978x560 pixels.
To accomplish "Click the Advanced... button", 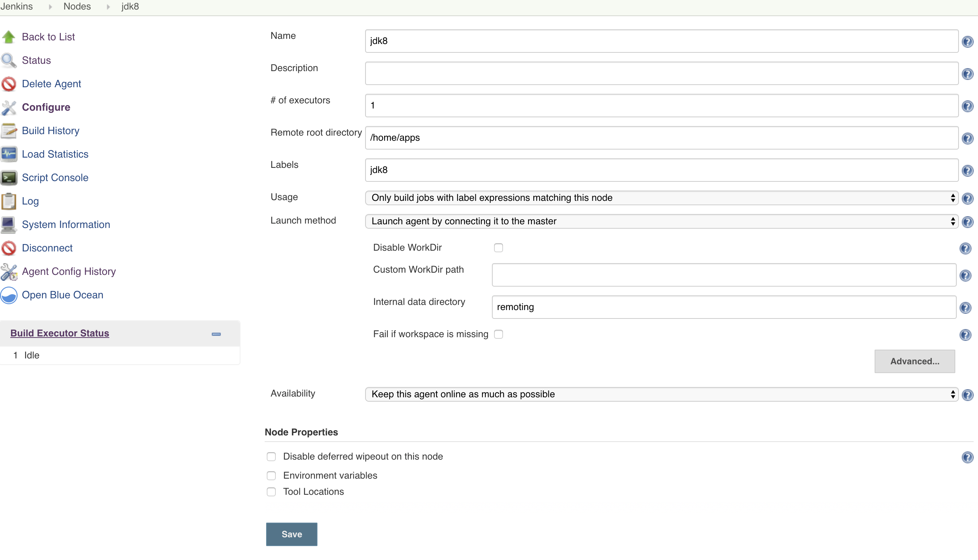I will tap(914, 361).
